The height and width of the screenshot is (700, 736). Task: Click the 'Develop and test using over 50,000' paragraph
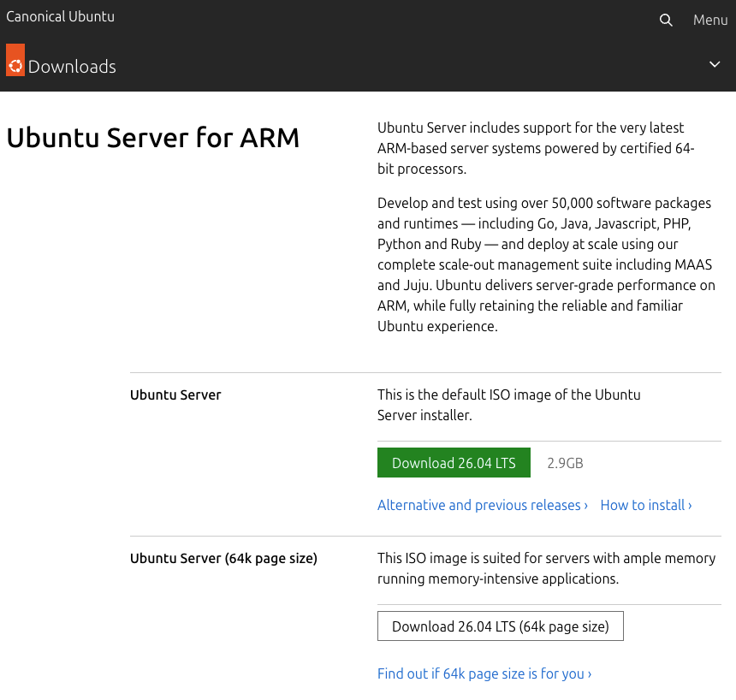pyautogui.click(x=546, y=264)
